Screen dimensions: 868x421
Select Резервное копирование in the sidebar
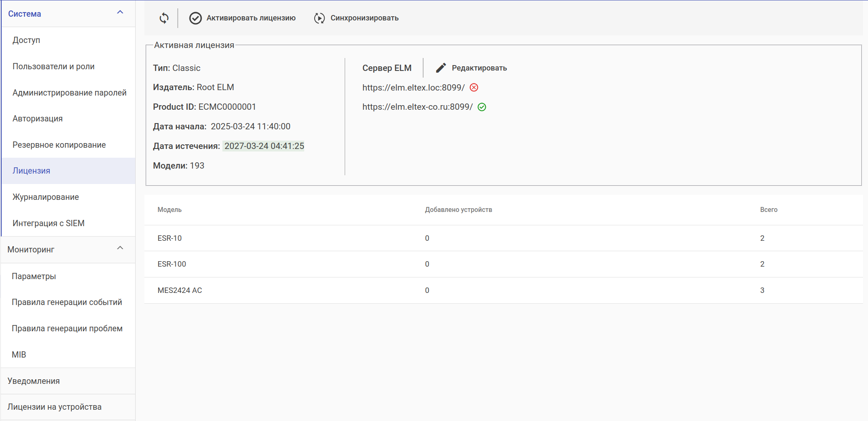point(59,145)
